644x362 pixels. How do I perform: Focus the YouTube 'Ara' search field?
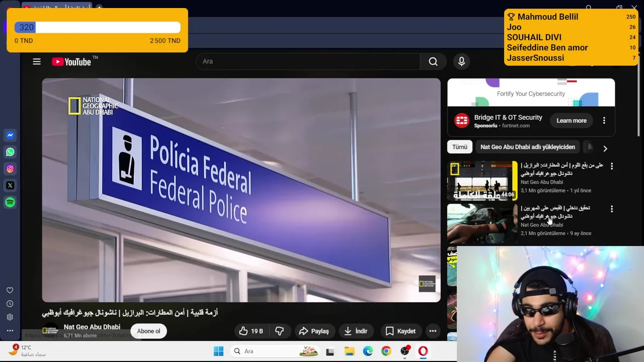307,61
